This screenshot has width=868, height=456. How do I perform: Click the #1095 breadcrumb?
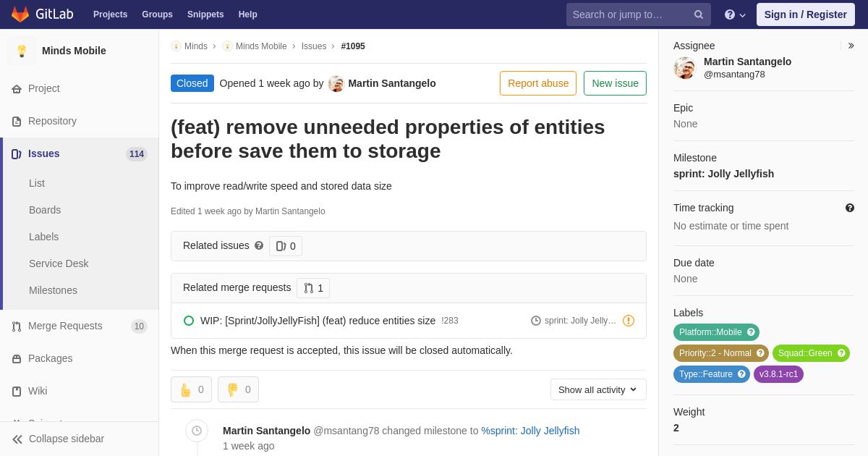[353, 46]
